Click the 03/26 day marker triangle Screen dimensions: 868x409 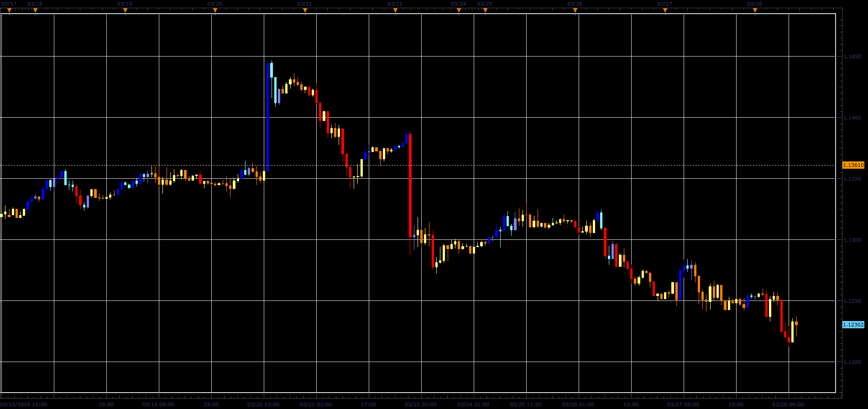pos(575,10)
